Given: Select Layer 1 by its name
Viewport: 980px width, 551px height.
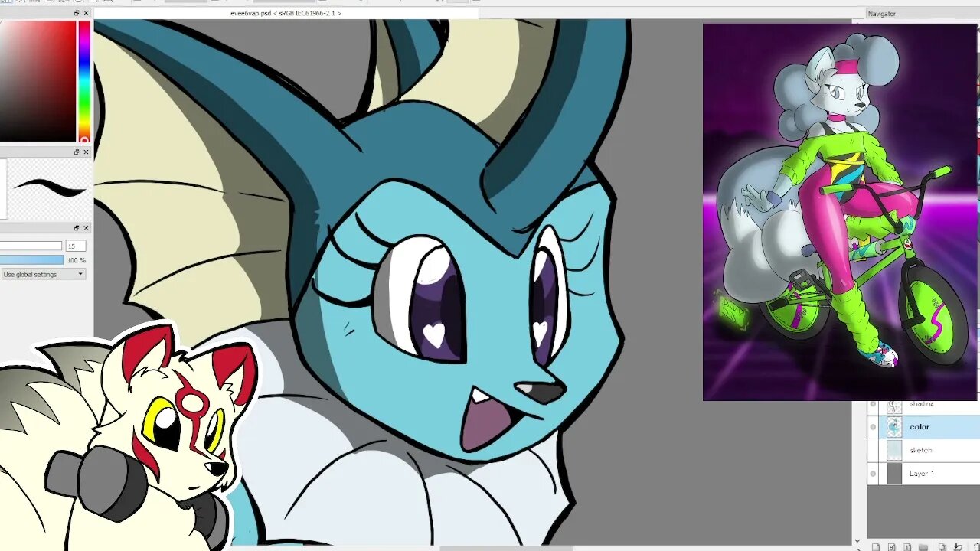Looking at the screenshot, I should click(x=922, y=474).
